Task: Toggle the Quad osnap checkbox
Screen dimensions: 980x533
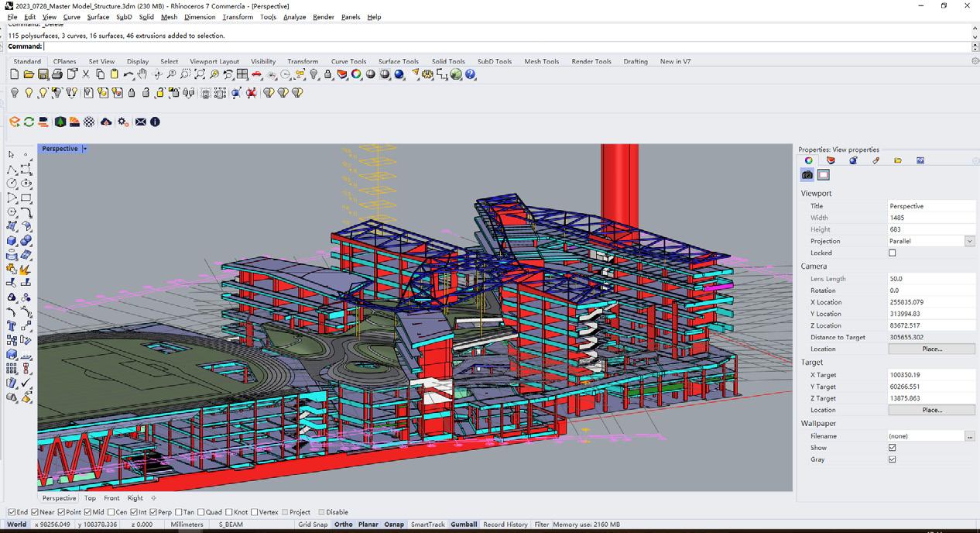Action: tap(201, 512)
